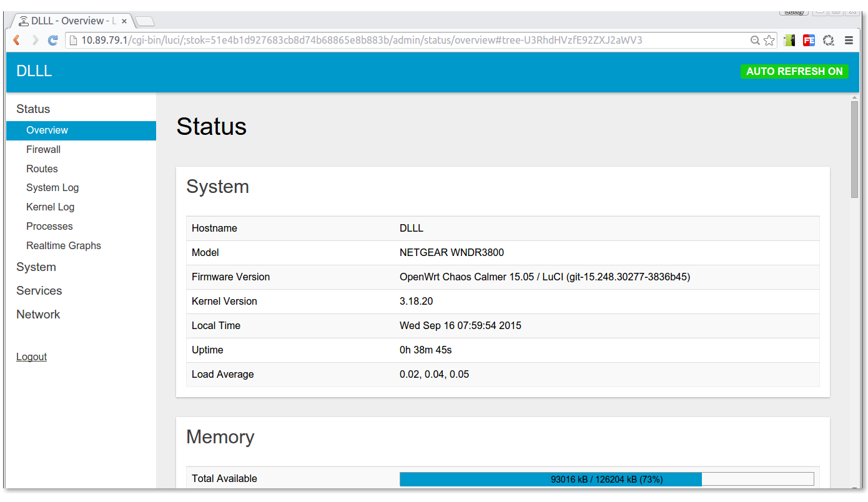868x502 pixels.
Task: Click the zoom magnifier icon in address bar
Action: pos(755,41)
